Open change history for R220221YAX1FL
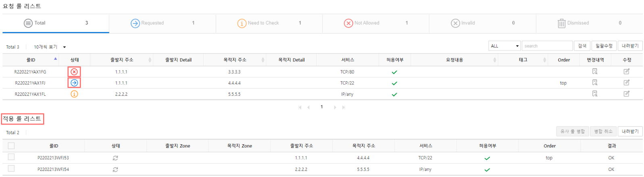Screen dimensions: 644x177 [x=595, y=94]
